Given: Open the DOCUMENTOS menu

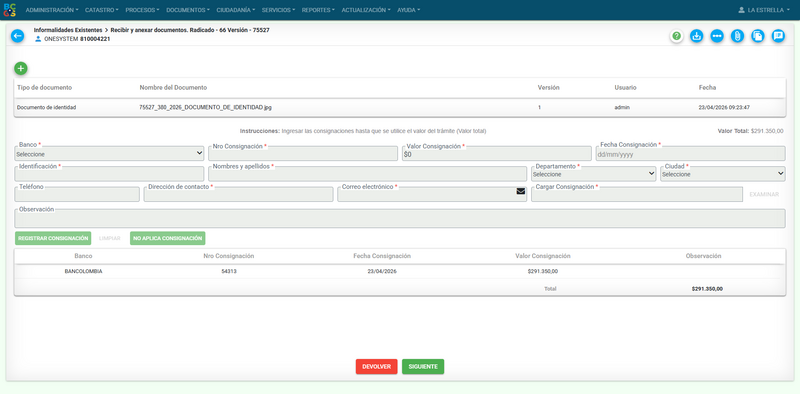Looking at the screenshot, I should [x=188, y=10].
